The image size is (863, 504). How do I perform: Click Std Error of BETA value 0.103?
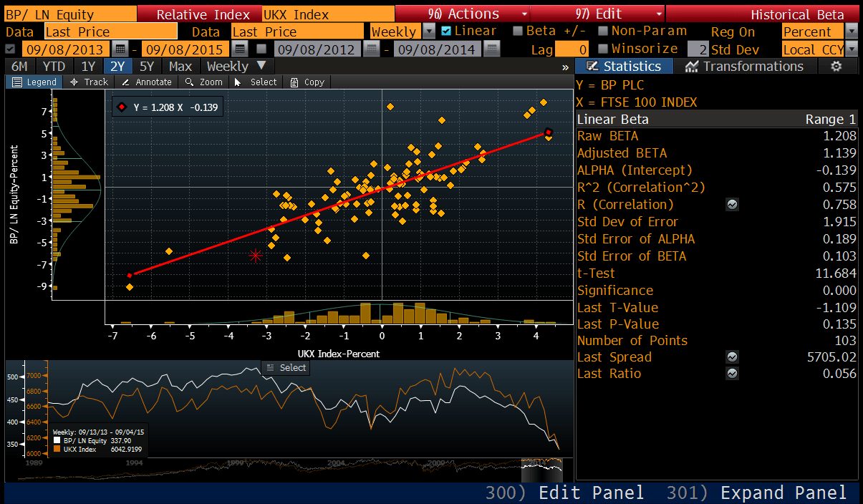839,256
